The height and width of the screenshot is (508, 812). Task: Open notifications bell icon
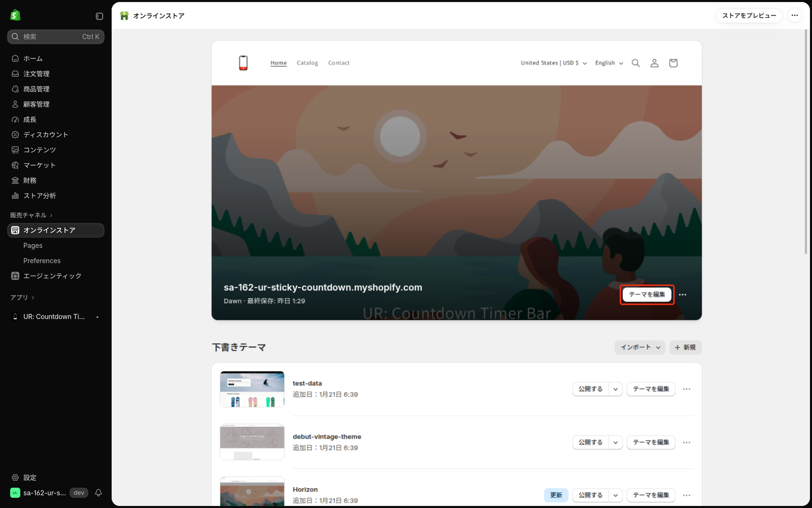click(98, 493)
